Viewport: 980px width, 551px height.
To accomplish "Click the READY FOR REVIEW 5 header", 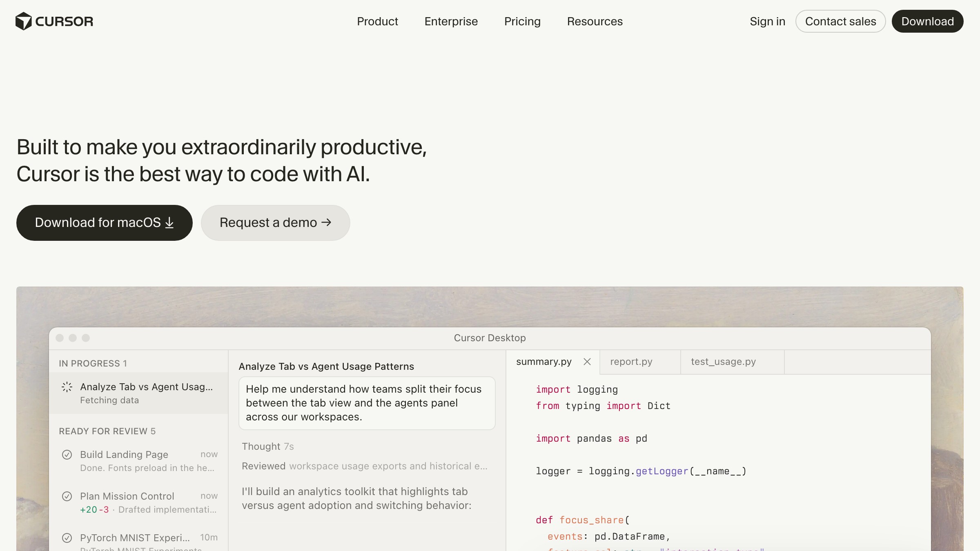I will click(x=107, y=431).
